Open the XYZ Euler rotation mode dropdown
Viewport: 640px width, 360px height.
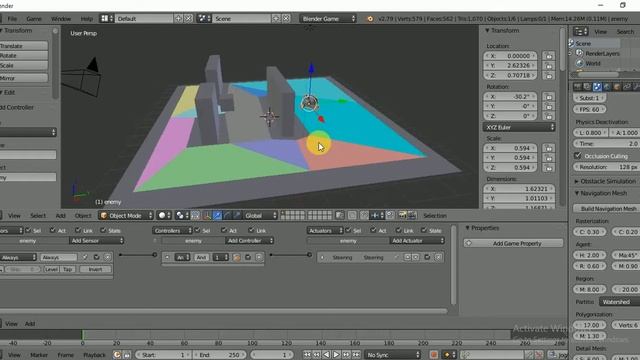click(x=519, y=127)
